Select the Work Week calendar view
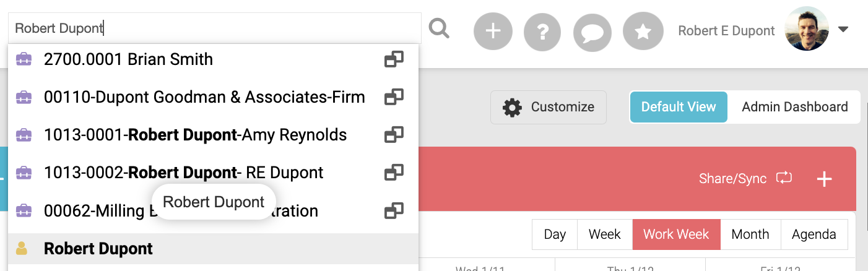868x271 pixels. tap(676, 234)
